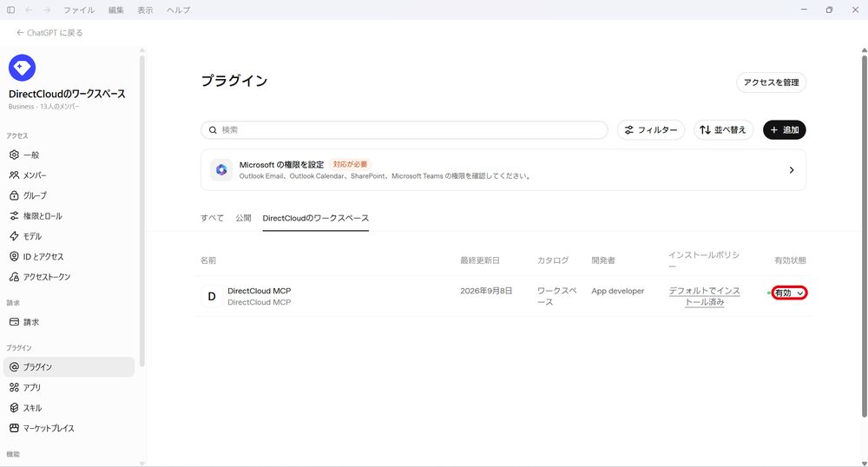Click the インストールポリシー column header
Image resolution: width=868 pixels, height=467 pixels.
click(x=704, y=260)
